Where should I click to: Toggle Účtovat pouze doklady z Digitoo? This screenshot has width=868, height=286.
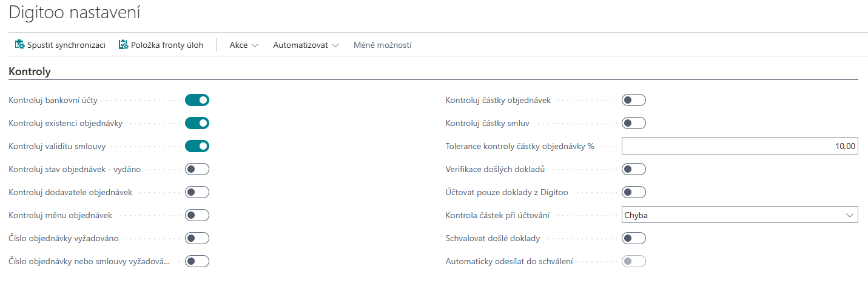634,192
